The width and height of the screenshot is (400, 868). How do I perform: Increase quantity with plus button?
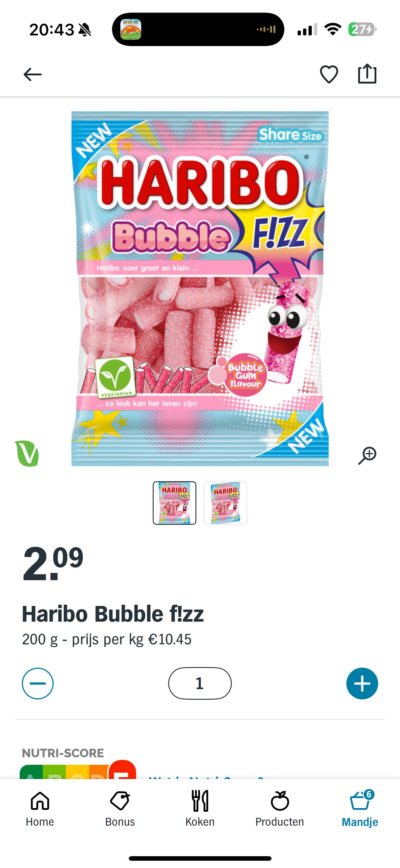(x=362, y=683)
